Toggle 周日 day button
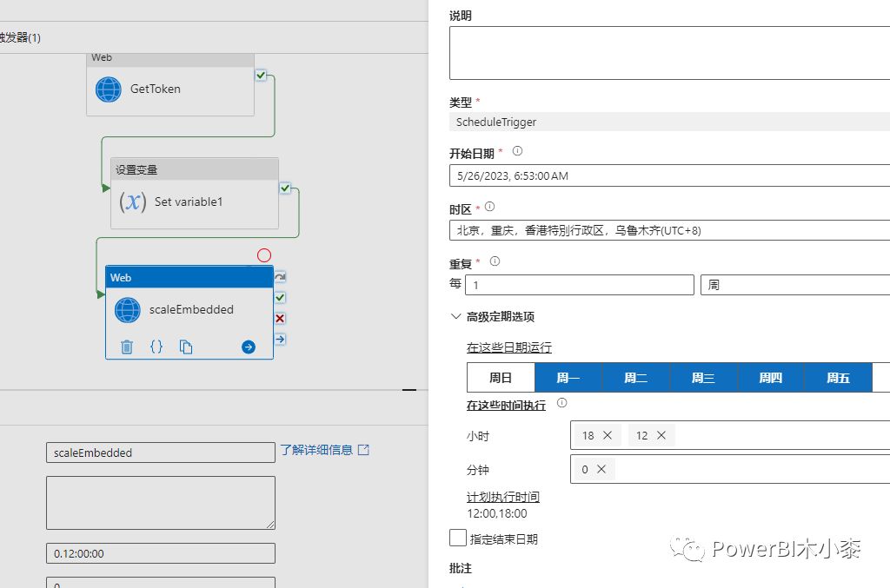This screenshot has height=588, width=890. pyautogui.click(x=501, y=378)
